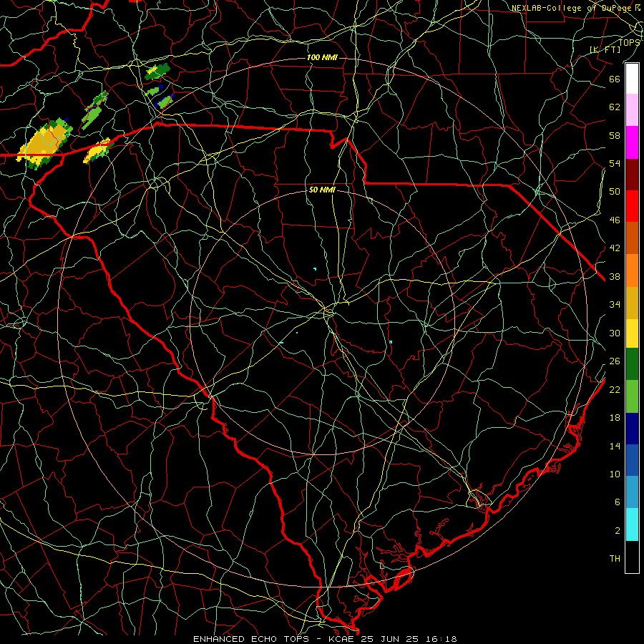Click the '46' legend value
This screenshot has width=644, height=644.
[615, 220]
